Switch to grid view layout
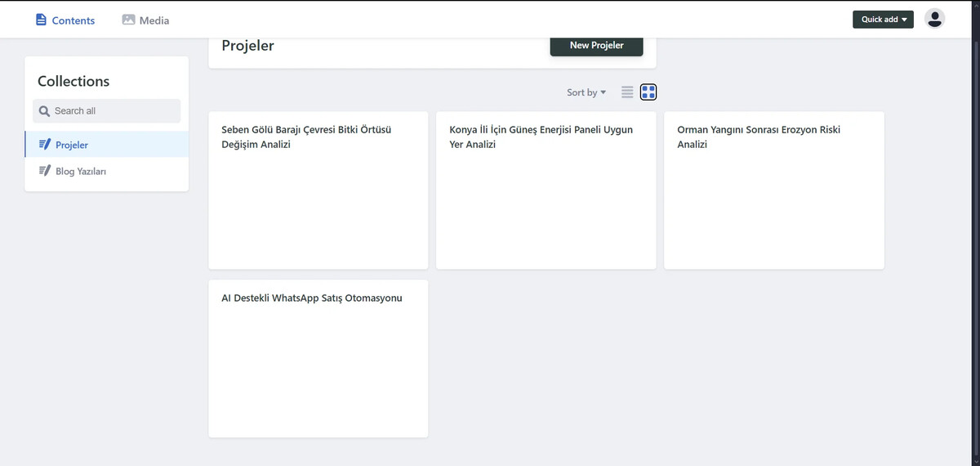The height and width of the screenshot is (466, 980). [648, 92]
